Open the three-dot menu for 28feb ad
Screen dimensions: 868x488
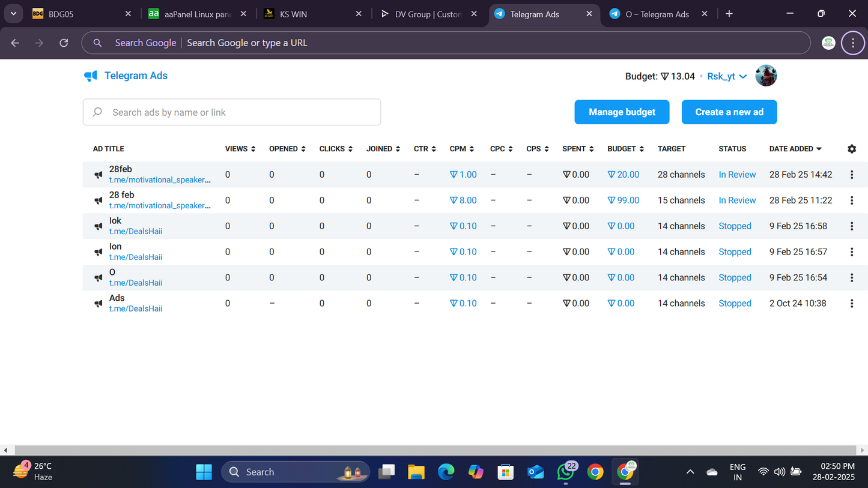coord(852,175)
